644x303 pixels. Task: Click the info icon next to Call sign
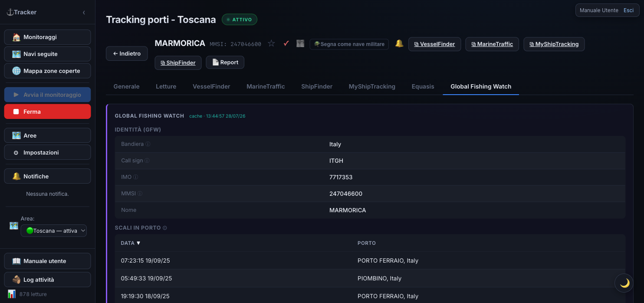tap(147, 161)
